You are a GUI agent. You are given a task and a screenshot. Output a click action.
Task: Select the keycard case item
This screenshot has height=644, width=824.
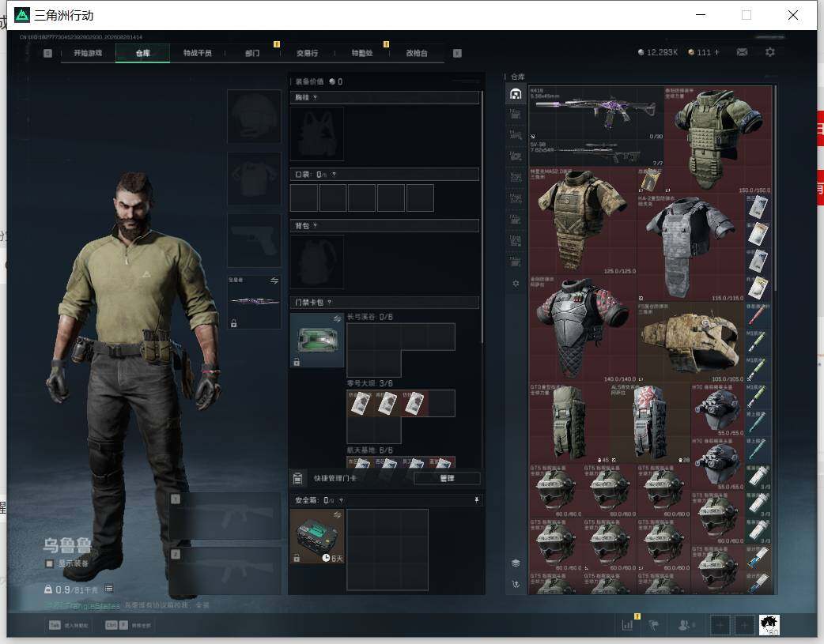point(317,341)
